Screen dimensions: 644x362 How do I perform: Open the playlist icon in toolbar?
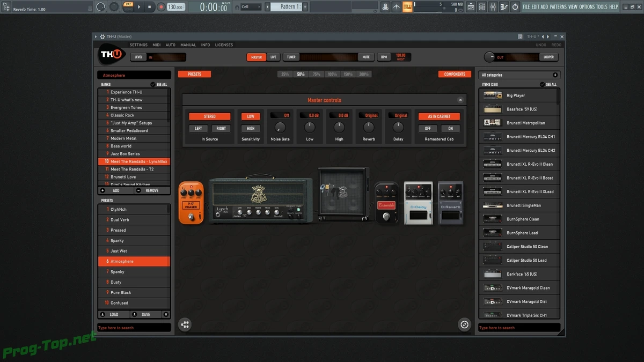471,7
